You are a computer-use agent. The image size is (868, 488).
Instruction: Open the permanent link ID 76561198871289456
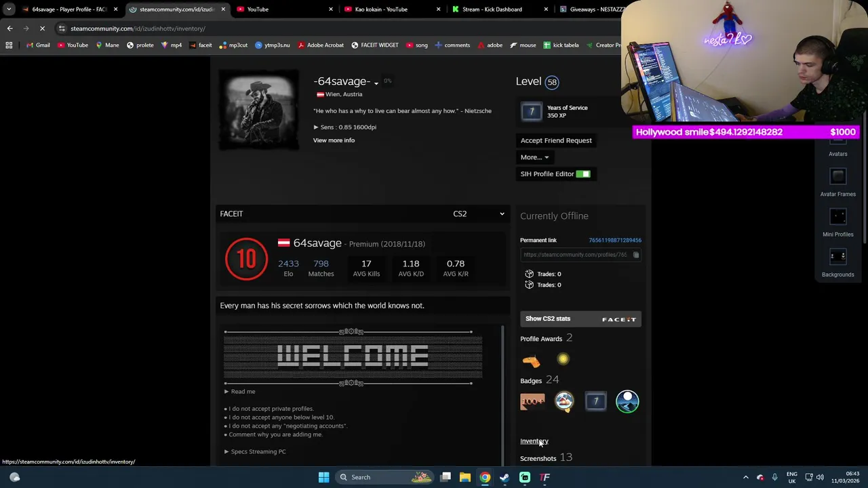click(x=615, y=241)
